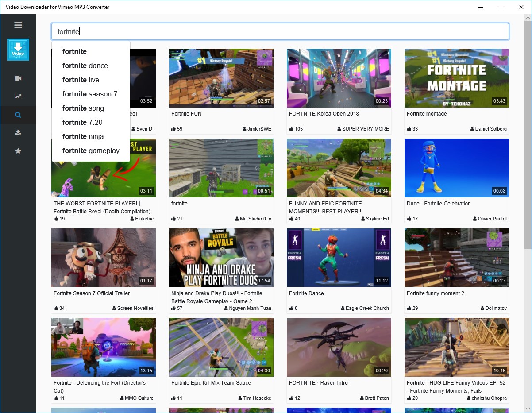Click the fortnite search input field
Viewport: 532px width, 413px height.
tap(280, 31)
